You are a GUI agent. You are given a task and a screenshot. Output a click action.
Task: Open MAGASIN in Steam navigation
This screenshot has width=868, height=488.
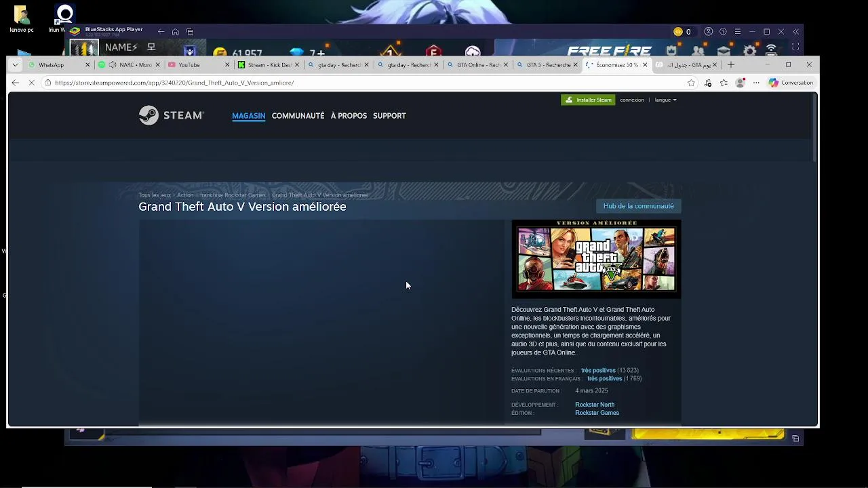[x=248, y=116]
